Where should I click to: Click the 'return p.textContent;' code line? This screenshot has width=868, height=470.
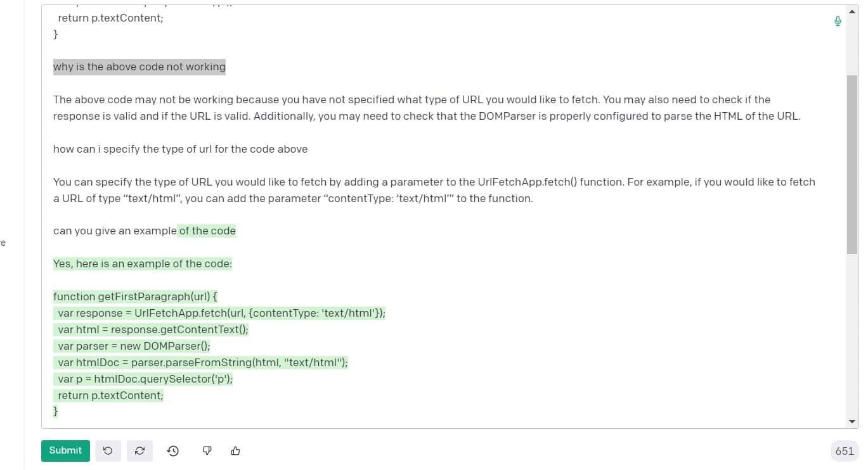(x=110, y=395)
